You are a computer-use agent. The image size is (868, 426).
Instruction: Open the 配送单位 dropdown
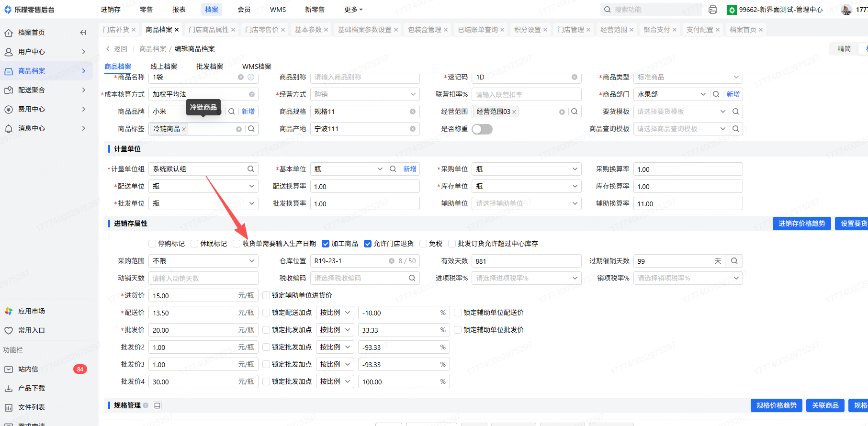pyautogui.click(x=203, y=186)
